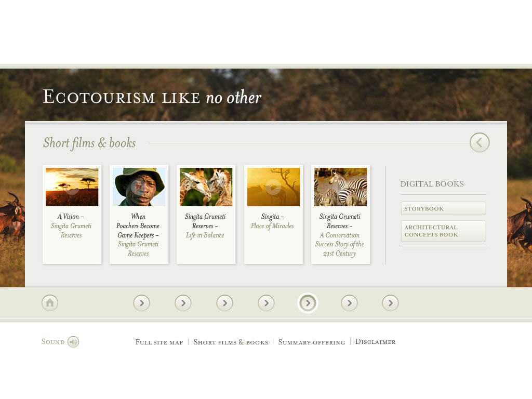Open the Disclaimer link

[375, 342]
